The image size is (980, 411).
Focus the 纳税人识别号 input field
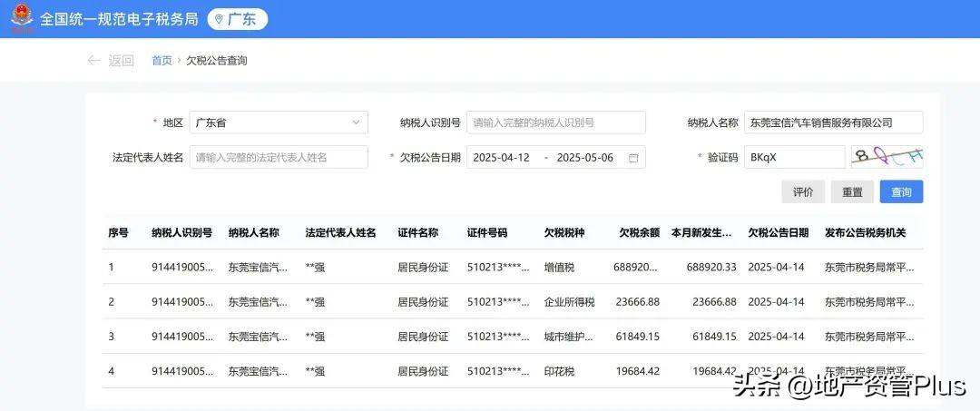tap(555, 122)
